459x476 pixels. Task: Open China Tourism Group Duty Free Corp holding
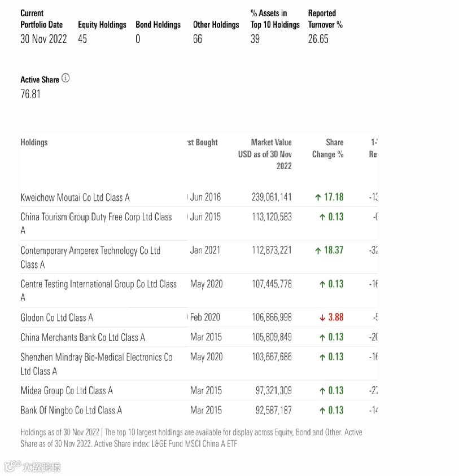click(x=96, y=223)
